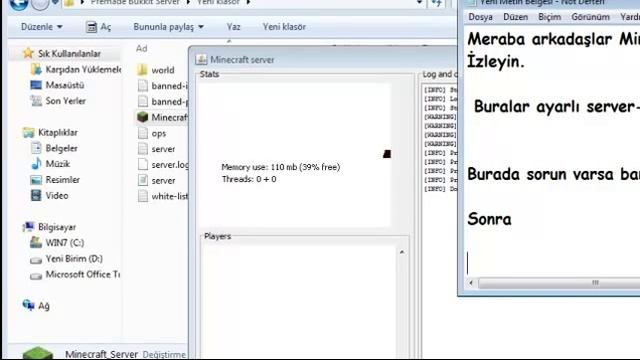640x360 pixels.
Task: Click the Yaz button in Explorer toolbar
Action: [233, 27]
